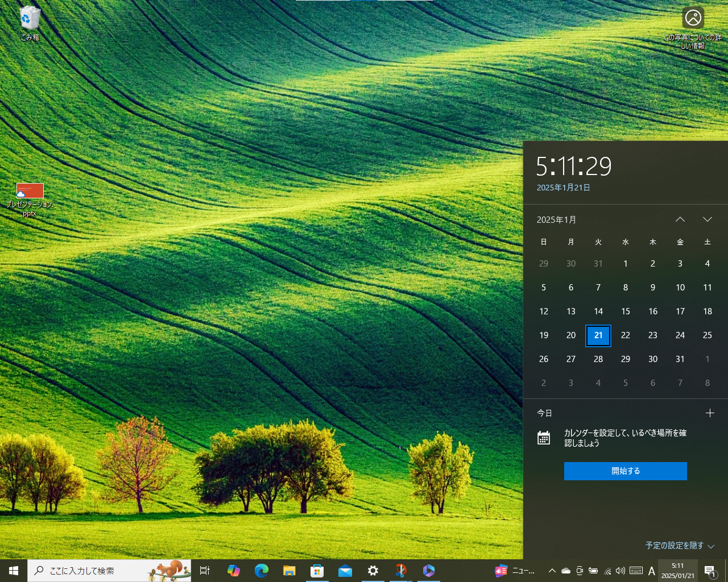Open Microsoft Edge from the taskbar
The height and width of the screenshot is (582, 728).
click(x=262, y=571)
